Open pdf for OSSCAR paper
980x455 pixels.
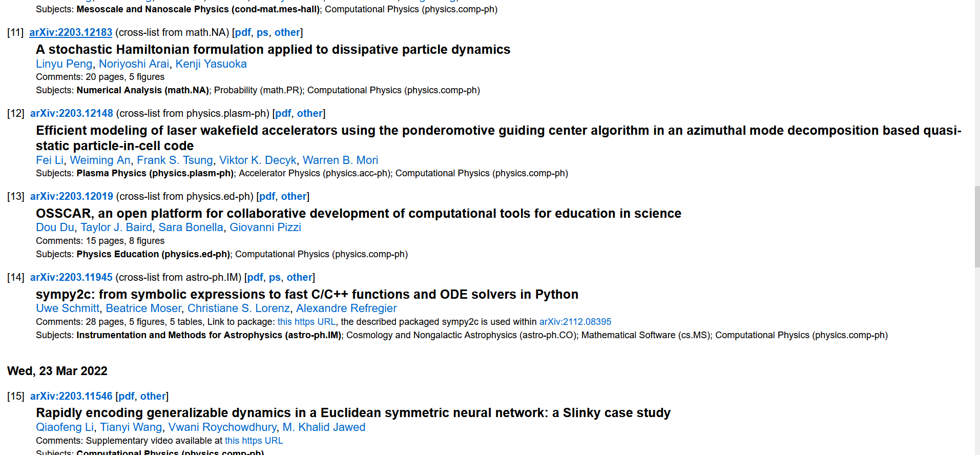point(267,196)
